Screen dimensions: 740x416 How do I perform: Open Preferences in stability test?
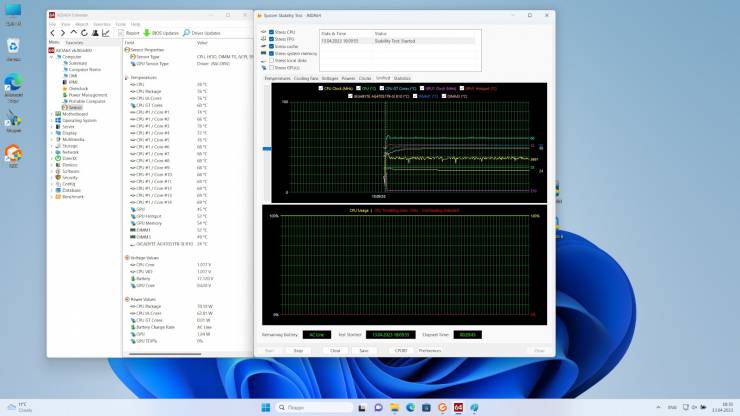coord(430,351)
